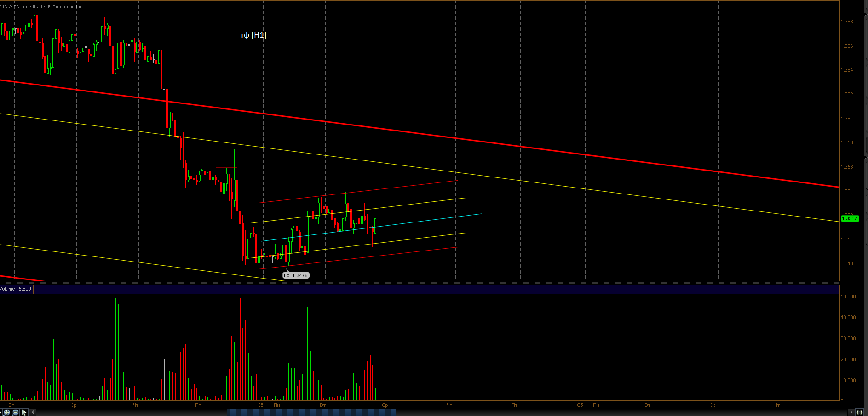Click the 1.348 price axis label
The width and height of the screenshot is (868, 416).
(x=846, y=263)
